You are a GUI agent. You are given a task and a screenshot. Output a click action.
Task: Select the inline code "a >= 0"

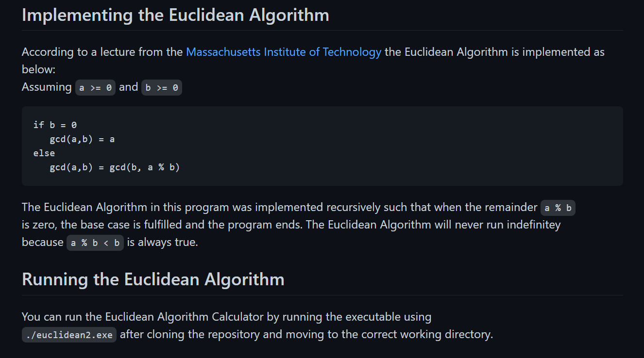coord(96,88)
